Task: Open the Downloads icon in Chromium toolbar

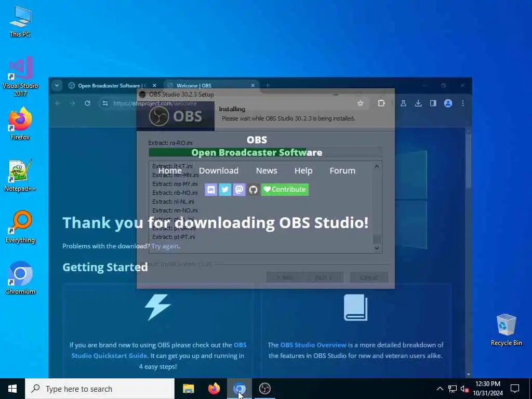Action: tap(418, 103)
